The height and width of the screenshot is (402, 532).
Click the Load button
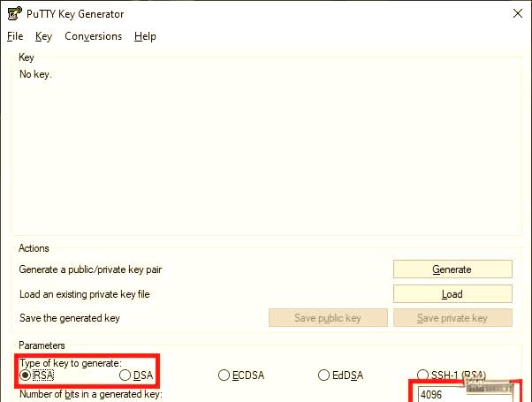pos(452,294)
